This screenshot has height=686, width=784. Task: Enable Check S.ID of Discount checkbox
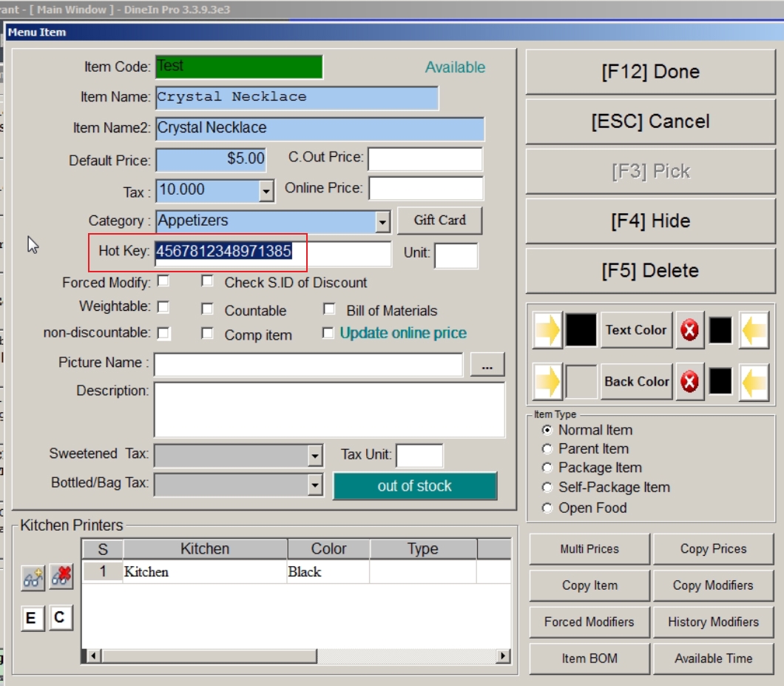pyautogui.click(x=207, y=281)
